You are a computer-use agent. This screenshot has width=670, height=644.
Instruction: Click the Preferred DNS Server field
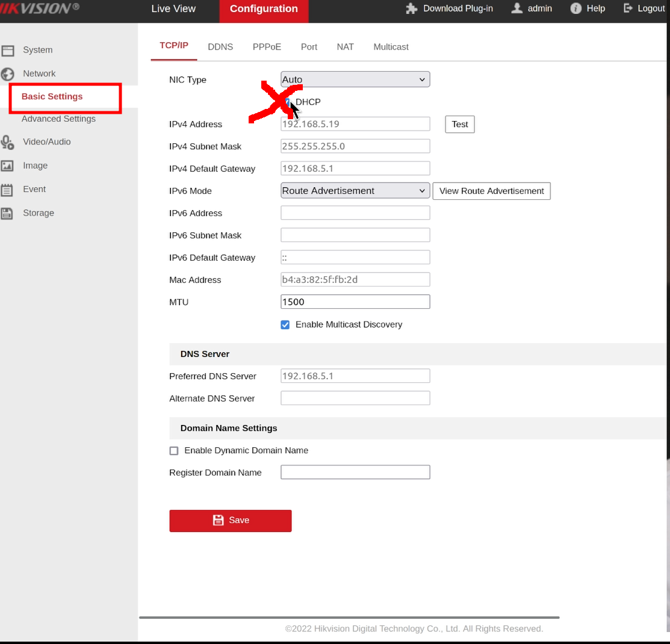pos(355,376)
